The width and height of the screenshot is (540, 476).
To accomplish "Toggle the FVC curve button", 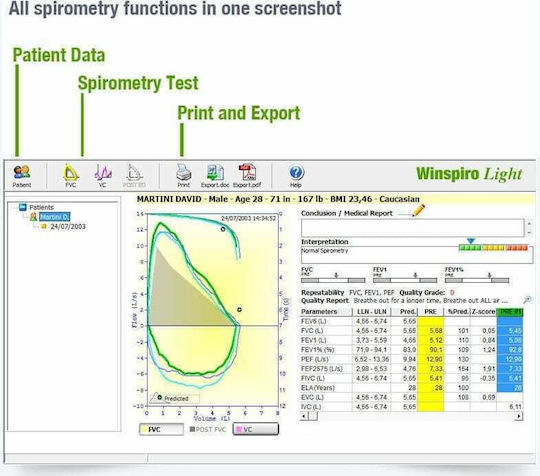I will pos(161,429).
